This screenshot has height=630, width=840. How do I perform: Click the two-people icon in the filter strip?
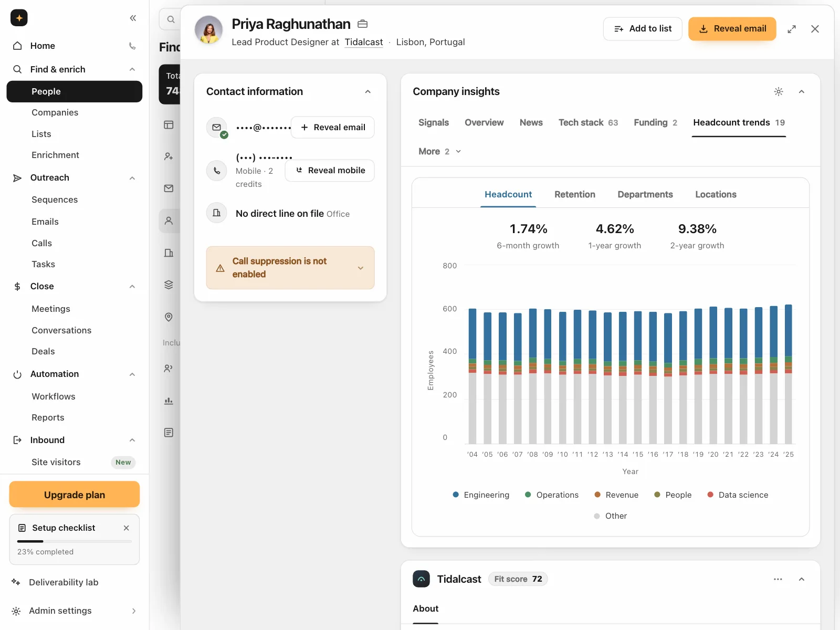click(x=169, y=369)
